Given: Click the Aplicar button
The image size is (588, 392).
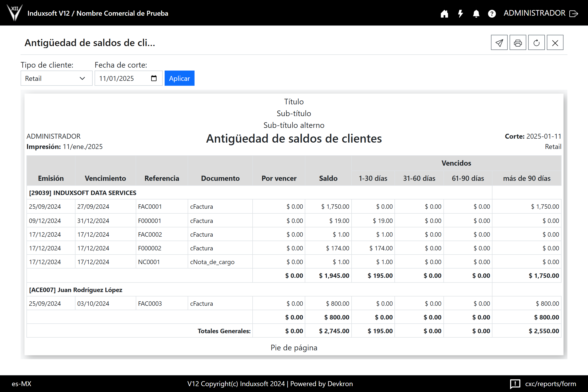Looking at the screenshot, I should click(179, 78).
